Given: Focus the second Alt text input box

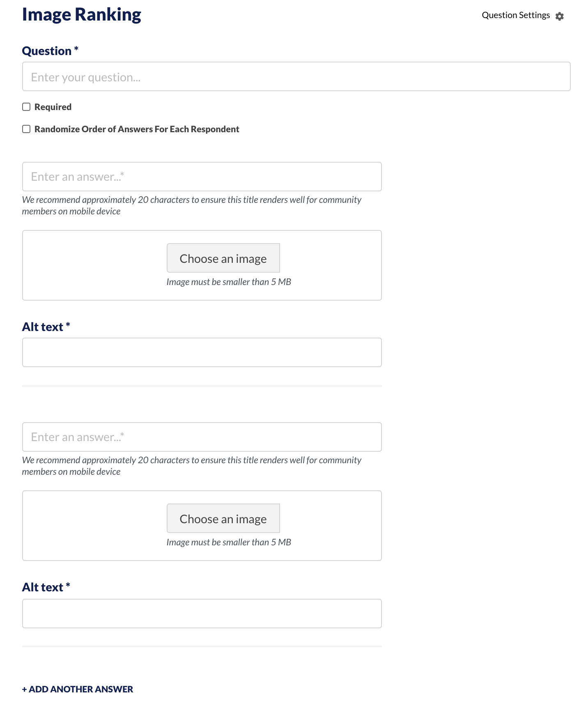Looking at the screenshot, I should tap(202, 614).
